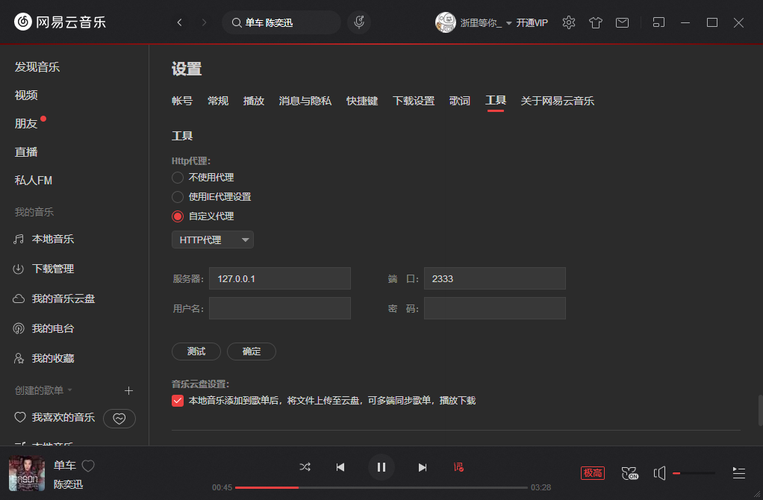Open 朋友 in the sidebar
The width and height of the screenshot is (763, 500).
coord(26,124)
